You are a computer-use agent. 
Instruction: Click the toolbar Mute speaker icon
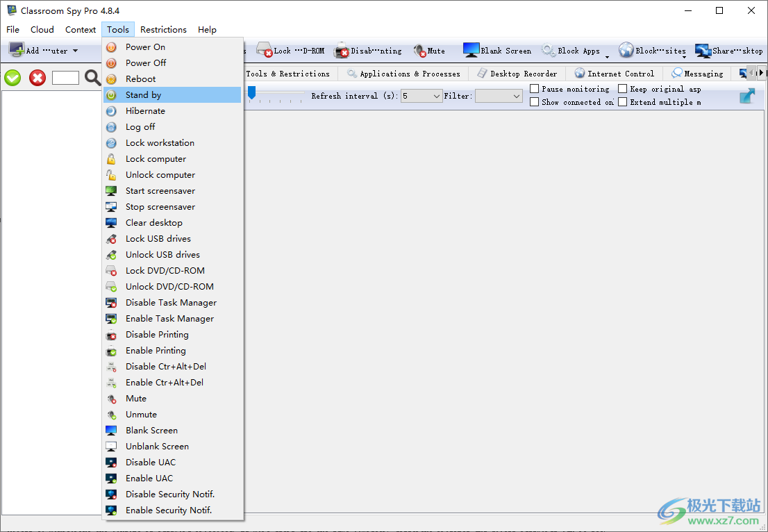419,51
